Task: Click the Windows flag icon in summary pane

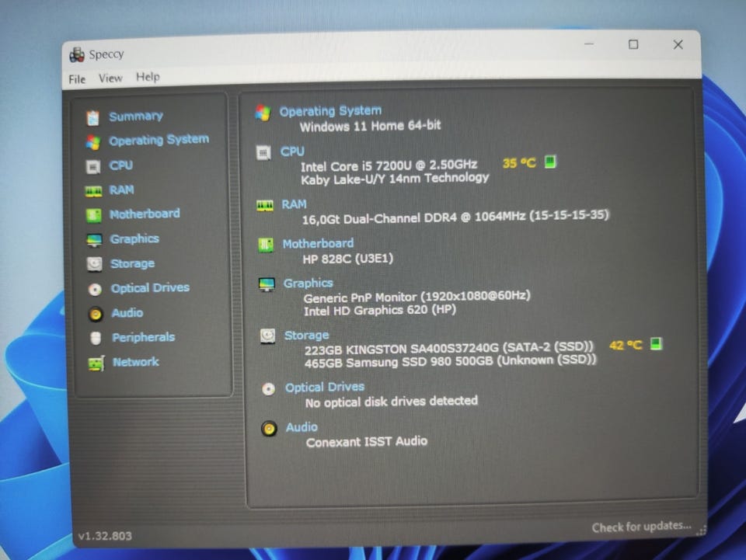Action: coord(263,113)
